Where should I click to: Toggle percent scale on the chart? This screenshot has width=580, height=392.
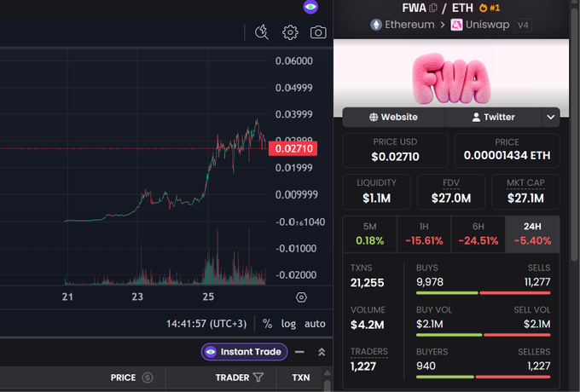click(267, 324)
